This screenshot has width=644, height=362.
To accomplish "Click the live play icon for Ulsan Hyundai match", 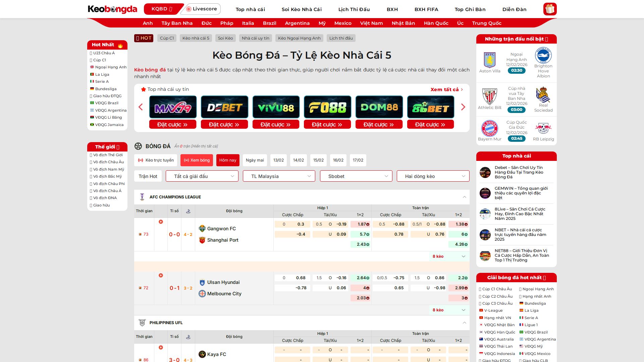I will coord(161,276).
